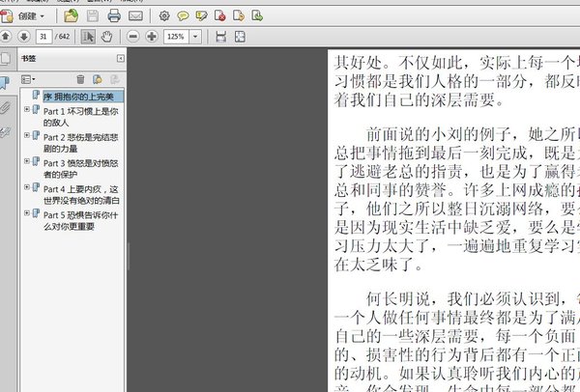Expand the Part 3 bookmark node
580x392 pixels.
[27, 161]
